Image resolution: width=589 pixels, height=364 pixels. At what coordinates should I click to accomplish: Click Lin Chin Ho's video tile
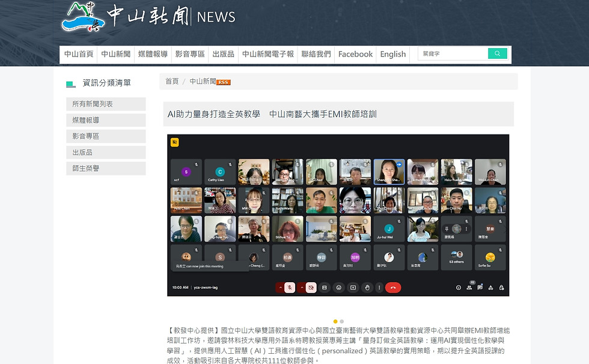point(456,200)
